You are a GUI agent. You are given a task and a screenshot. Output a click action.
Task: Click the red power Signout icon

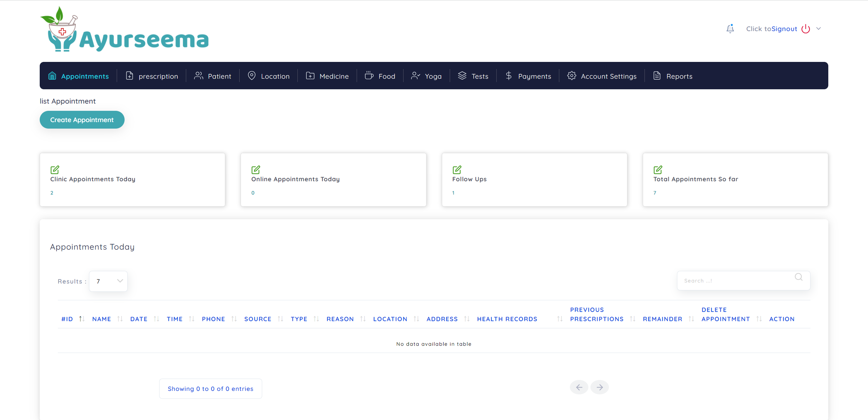click(x=806, y=29)
